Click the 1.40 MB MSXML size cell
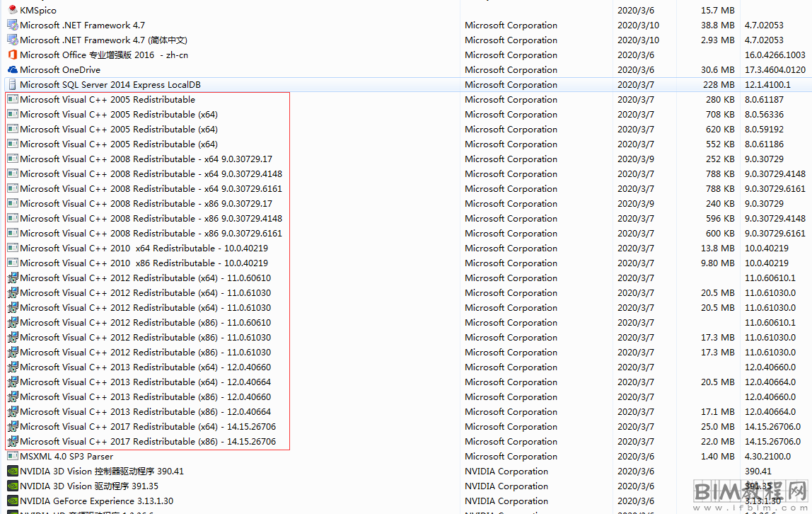This screenshot has width=812, height=514. [718, 457]
